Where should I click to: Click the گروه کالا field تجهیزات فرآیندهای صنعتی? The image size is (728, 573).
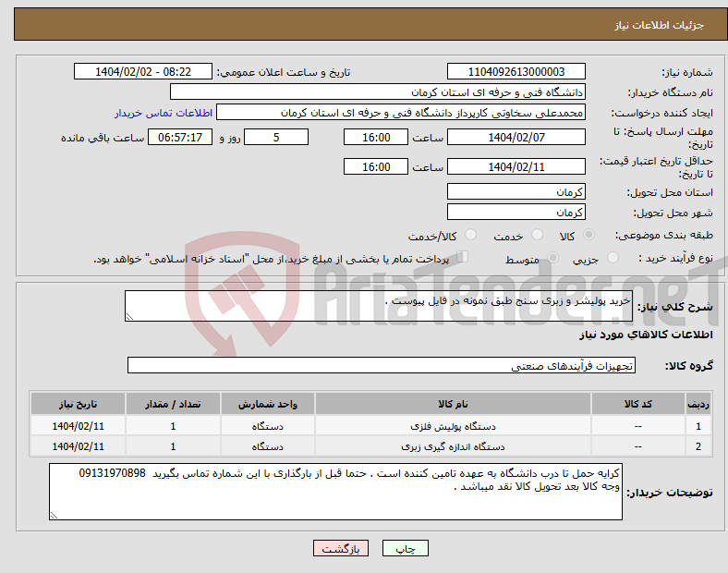pyautogui.click(x=382, y=365)
